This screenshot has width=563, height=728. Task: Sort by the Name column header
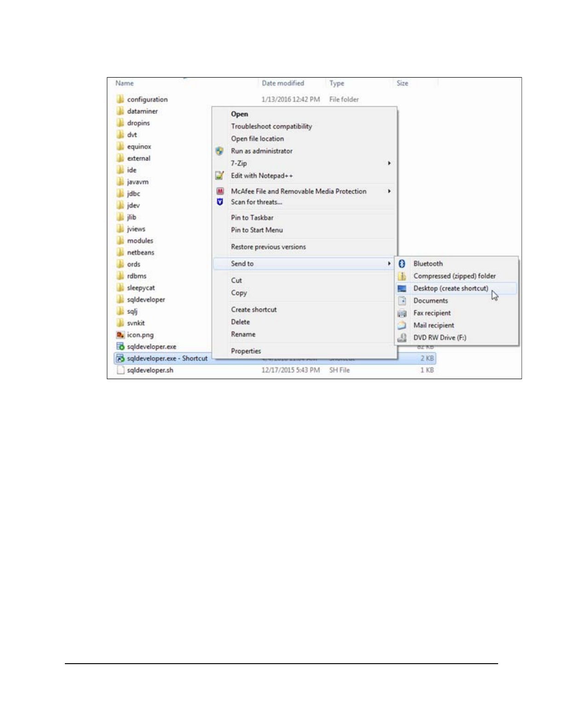(125, 83)
